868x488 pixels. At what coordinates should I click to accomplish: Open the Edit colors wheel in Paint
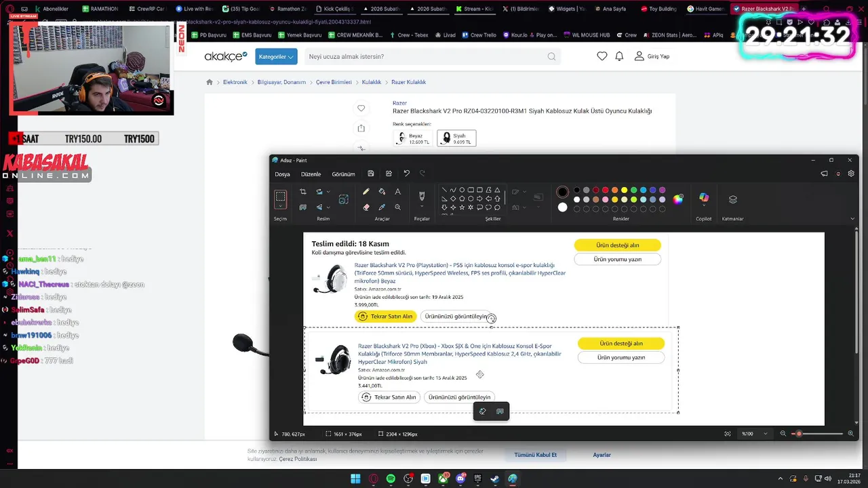[678, 199]
